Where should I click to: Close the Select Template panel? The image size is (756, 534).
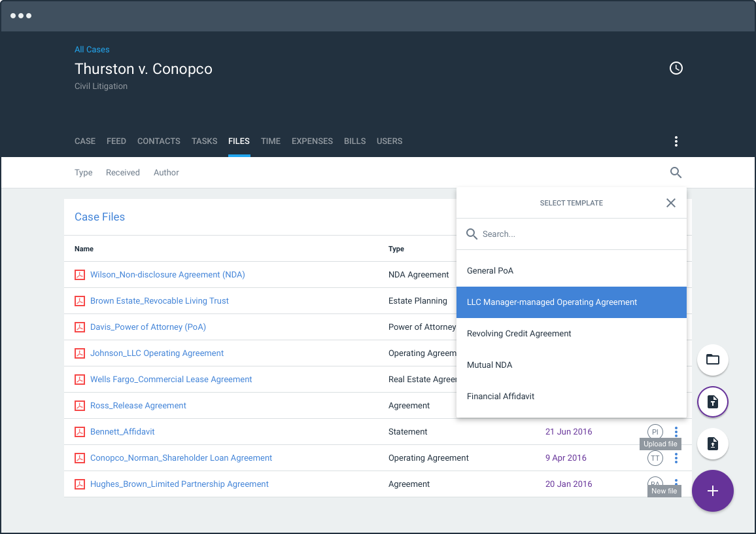[671, 203]
